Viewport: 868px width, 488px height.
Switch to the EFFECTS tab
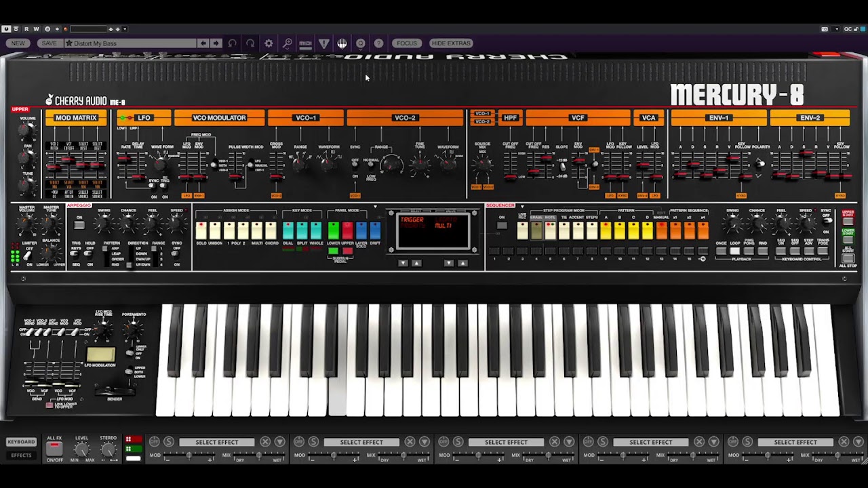[x=21, y=455]
